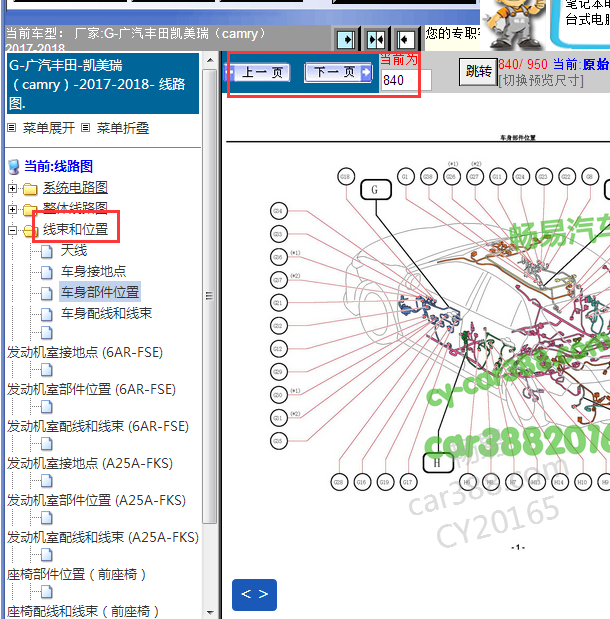The height and width of the screenshot is (619, 610).
Task: Open 发动机室接地点 (6AR-FSE)
Action: tap(85, 352)
